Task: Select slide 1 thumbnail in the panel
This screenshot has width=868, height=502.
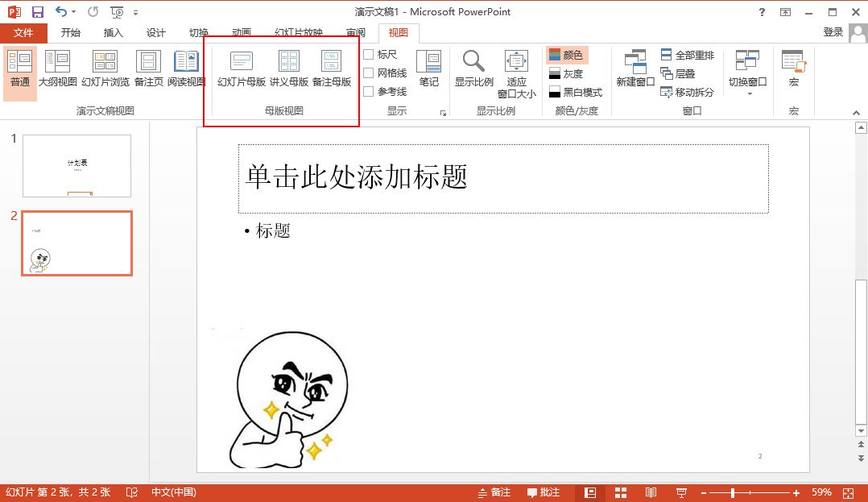Action: tap(76, 165)
